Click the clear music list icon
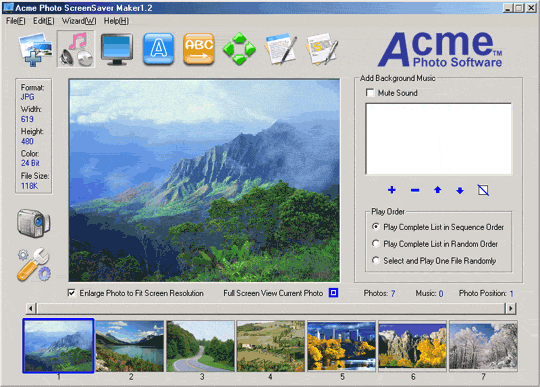Screen dimensions: 540x387 (483, 190)
